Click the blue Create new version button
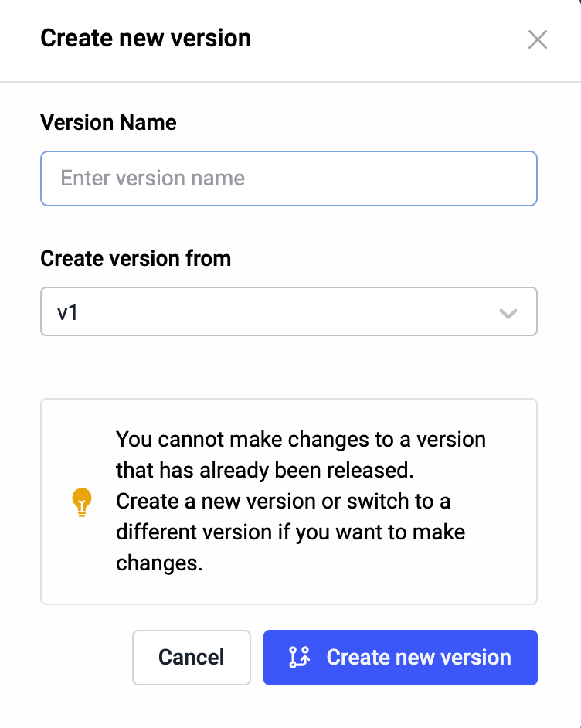 400,658
